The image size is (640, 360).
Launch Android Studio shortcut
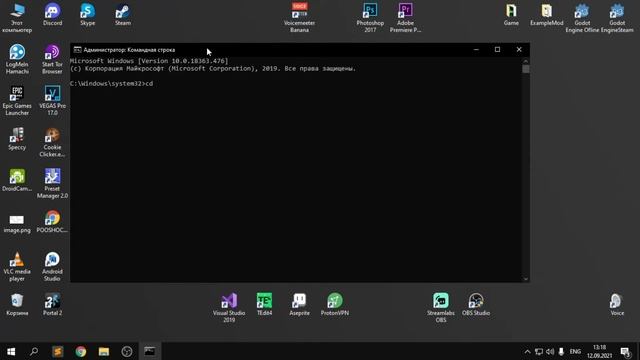coord(52,267)
